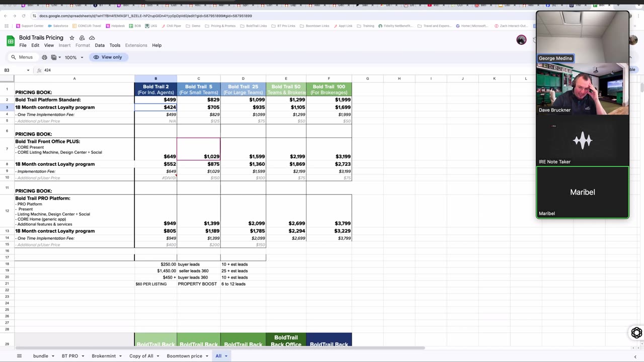The height and width of the screenshot is (362, 644).
Task: Click the IRE Note Taker audio tile
Action: [583, 140]
